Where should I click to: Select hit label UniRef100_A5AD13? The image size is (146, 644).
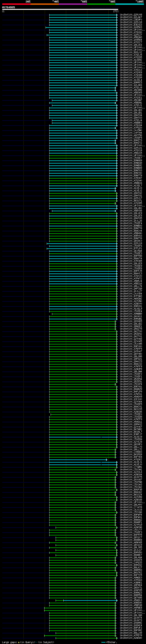(131, 600)
